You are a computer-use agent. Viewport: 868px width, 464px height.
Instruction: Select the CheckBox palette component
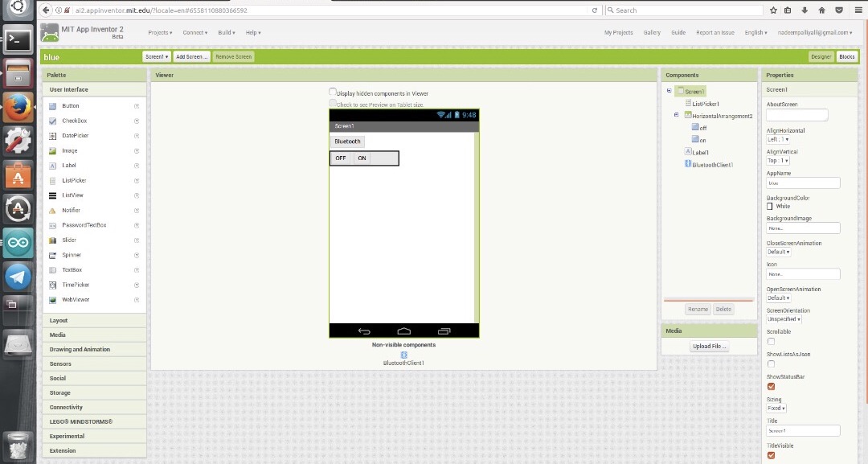74,121
